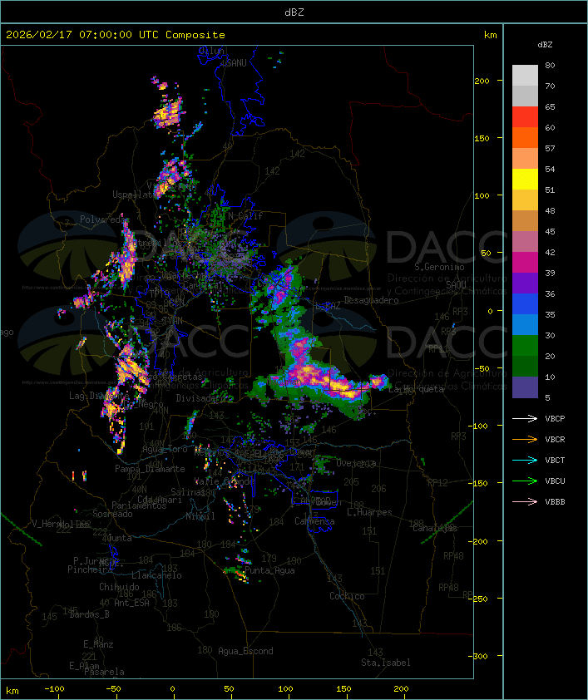Click the 80 value on the dBZ scale
Image resolution: width=588 pixels, height=700 pixels.
pyautogui.click(x=550, y=65)
